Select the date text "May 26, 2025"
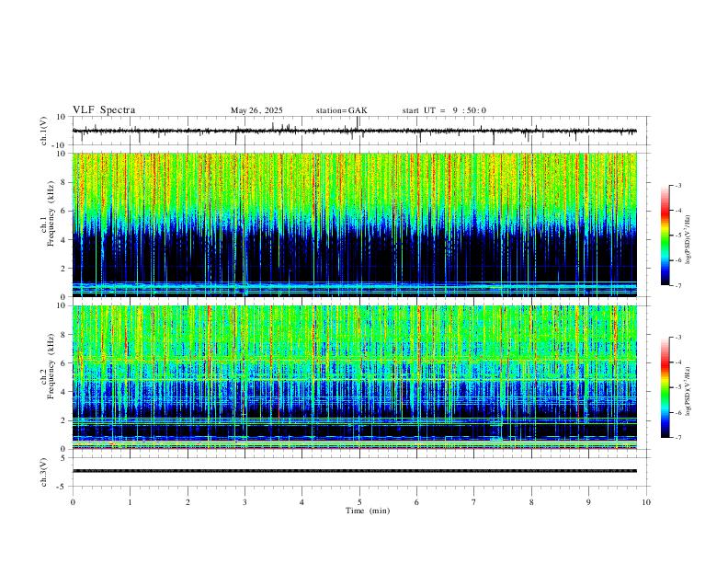The width and height of the screenshot is (728, 563). pyautogui.click(x=256, y=110)
